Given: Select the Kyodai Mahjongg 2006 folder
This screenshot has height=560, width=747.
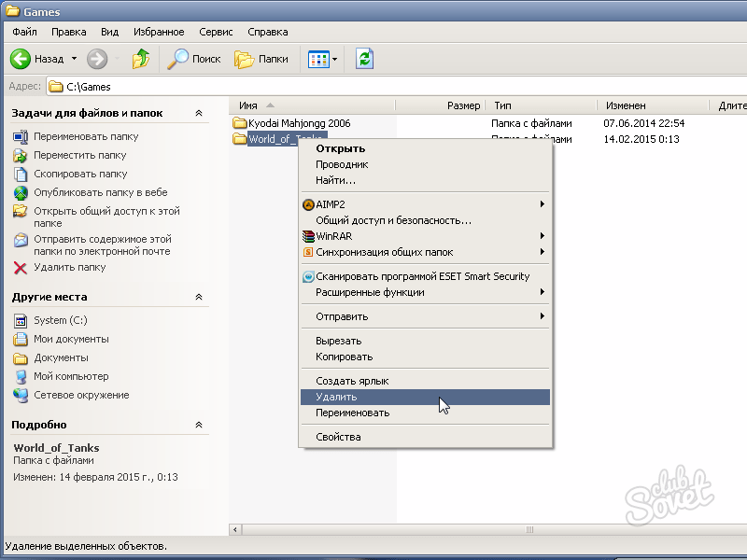Looking at the screenshot, I should (299, 123).
